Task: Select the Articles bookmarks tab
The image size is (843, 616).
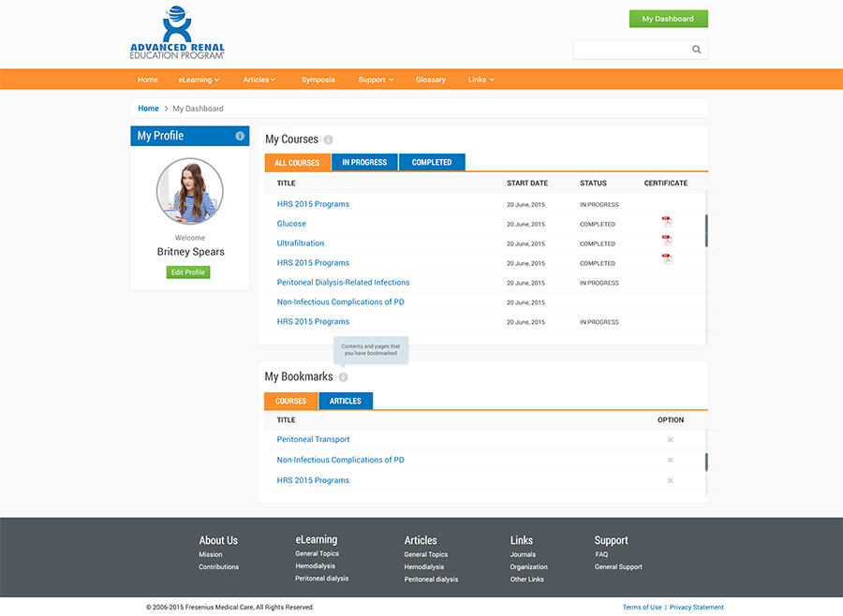Action: (x=345, y=402)
